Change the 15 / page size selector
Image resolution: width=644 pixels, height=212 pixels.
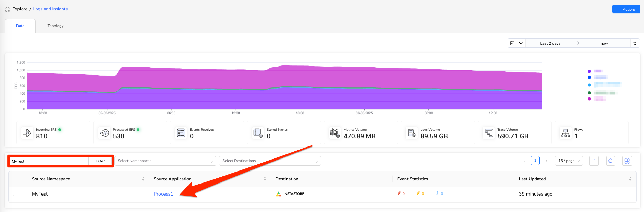[x=569, y=161]
